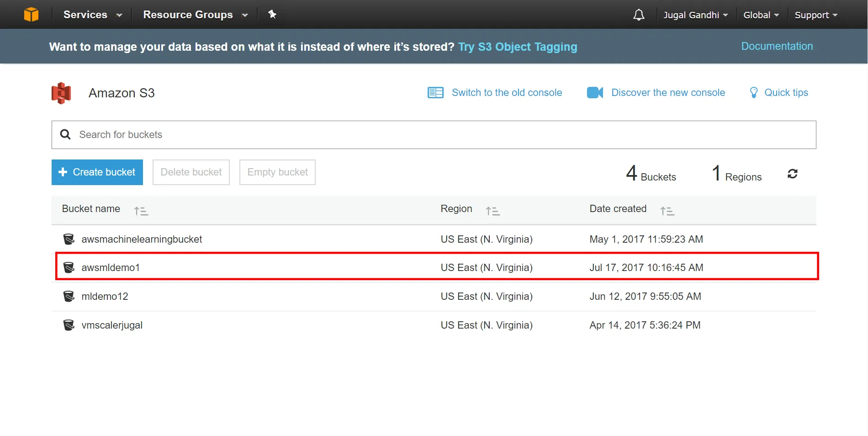Screen dimensions: 868x436
Task: Open the awsmldemo1 bucket
Action: click(111, 267)
